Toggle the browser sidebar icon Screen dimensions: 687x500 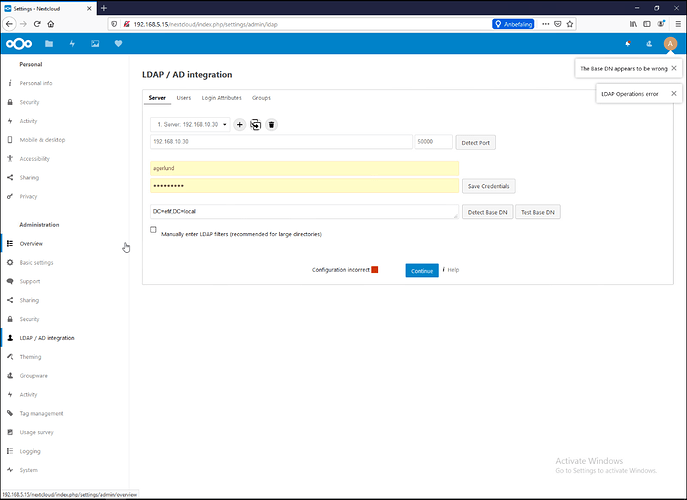647,24
